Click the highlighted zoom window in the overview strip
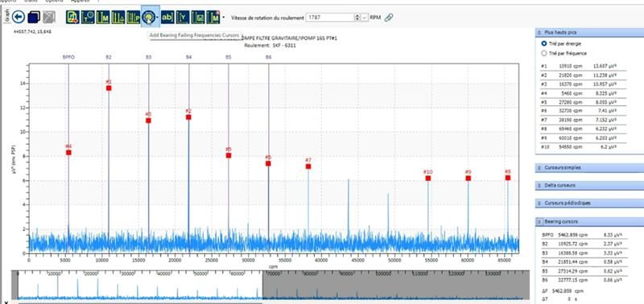The image size is (644, 304). point(140,285)
